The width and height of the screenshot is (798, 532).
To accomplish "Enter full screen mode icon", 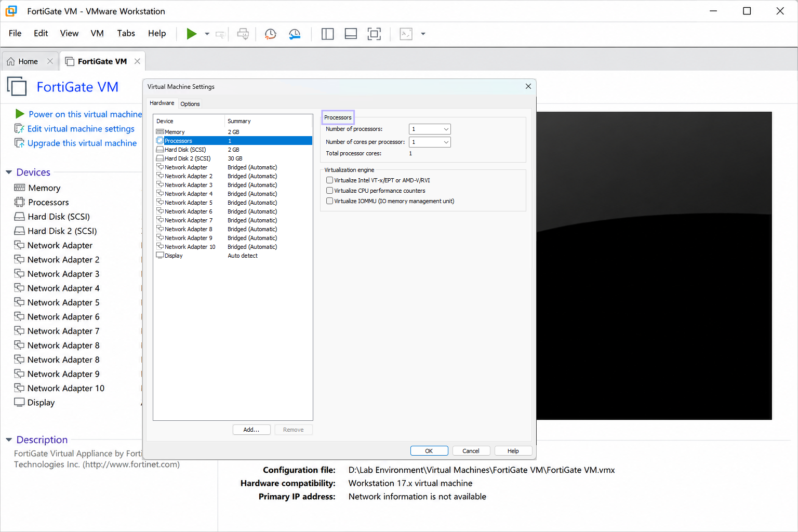I will click(x=374, y=34).
